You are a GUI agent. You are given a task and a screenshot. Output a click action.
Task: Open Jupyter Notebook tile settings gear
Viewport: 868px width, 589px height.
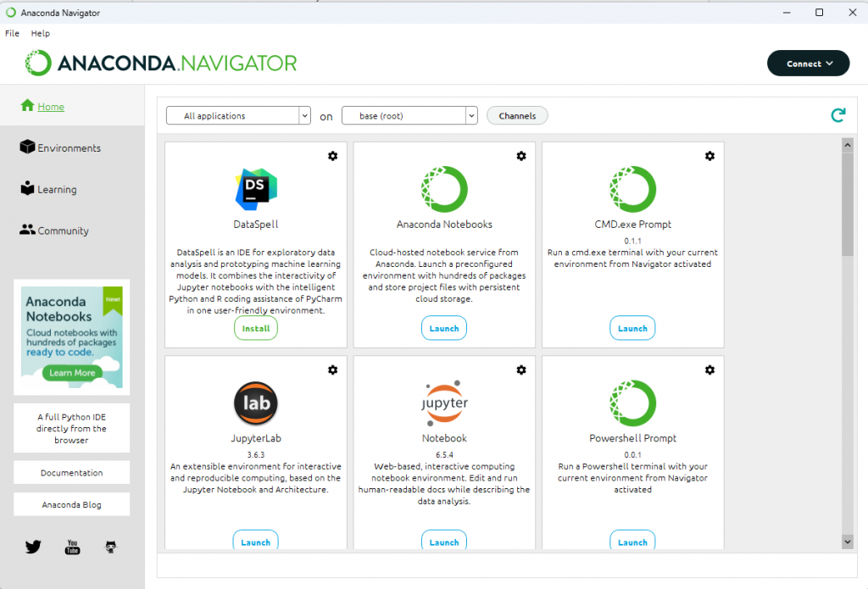[x=521, y=370]
